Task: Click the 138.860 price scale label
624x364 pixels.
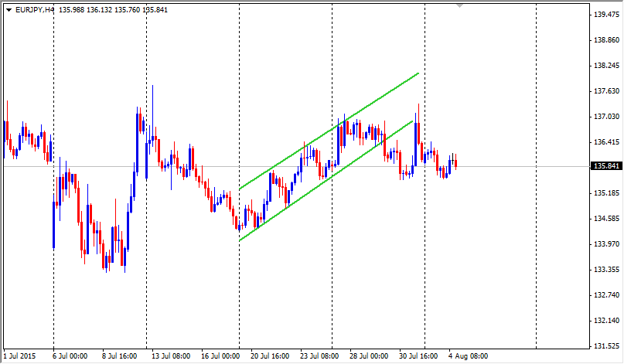Action: (x=606, y=40)
